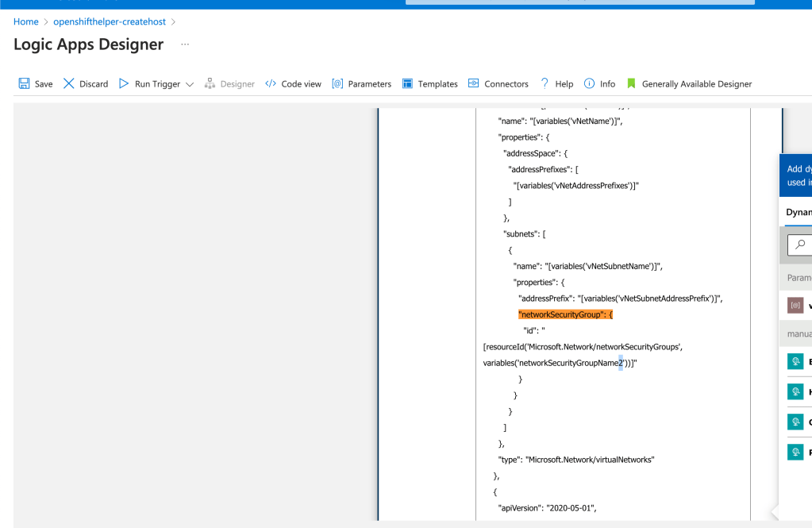Click the Info circle icon
This screenshot has width=812, height=528.
(x=589, y=83)
